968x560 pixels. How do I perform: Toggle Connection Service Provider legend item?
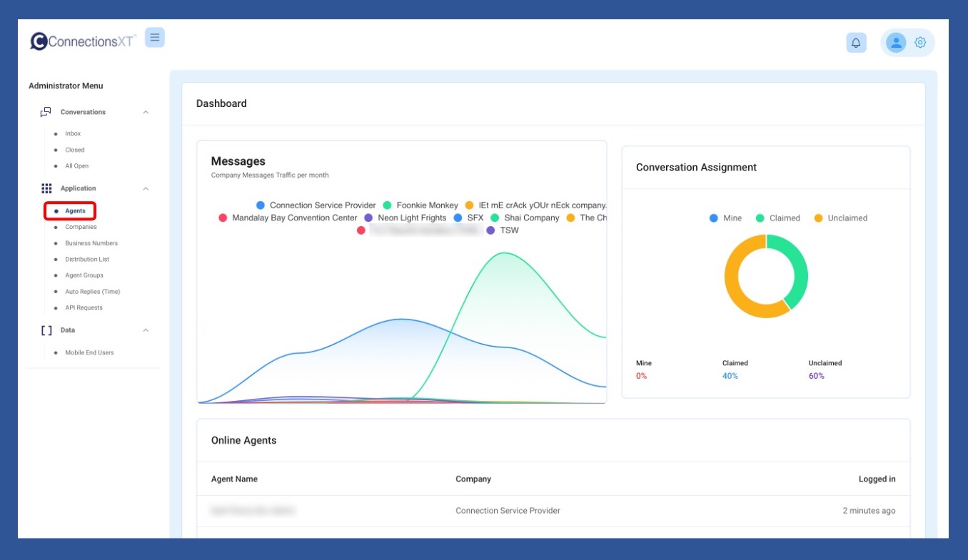pyautogui.click(x=316, y=205)
